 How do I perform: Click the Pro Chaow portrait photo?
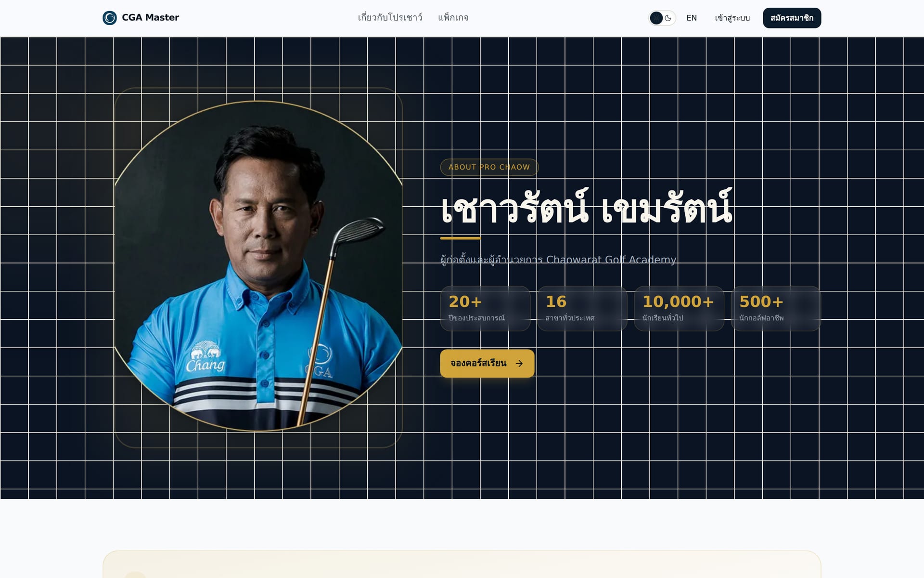pos(258,266)
